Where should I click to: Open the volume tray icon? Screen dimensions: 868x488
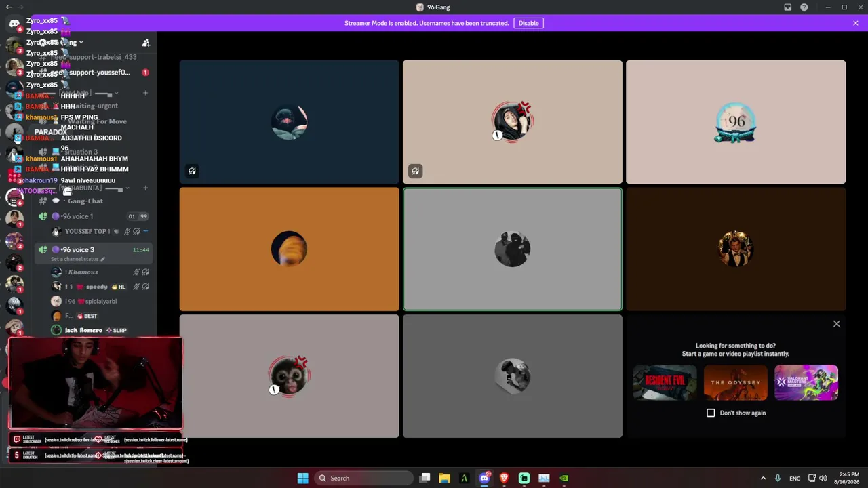[x=823, y=478]
